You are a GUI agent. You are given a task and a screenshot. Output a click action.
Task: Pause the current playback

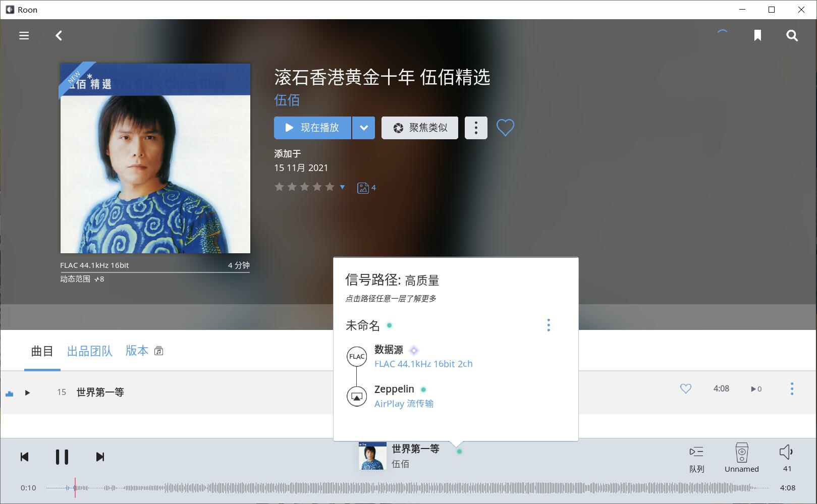[x=62, y=457]
